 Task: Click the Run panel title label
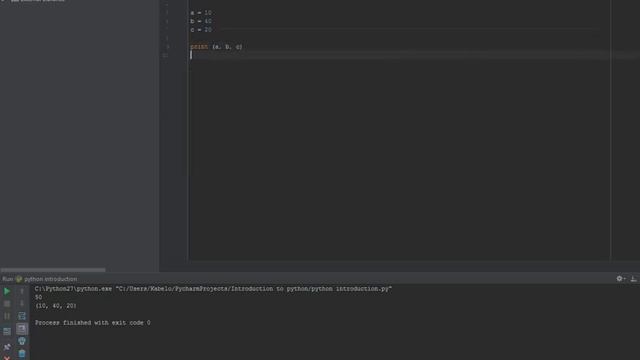point(7,279)
